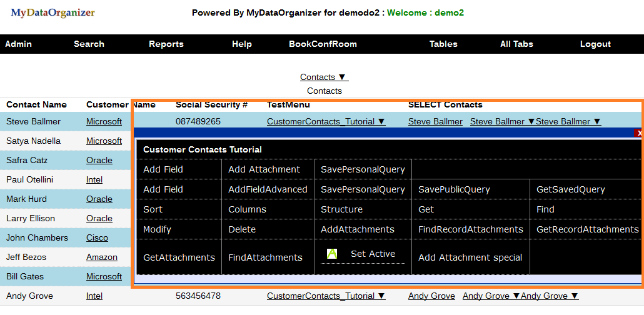Open CustomerContacts_Tutorial dropdown in Andy Grove row
Screen dimensions: 644x315
point(326,296)
